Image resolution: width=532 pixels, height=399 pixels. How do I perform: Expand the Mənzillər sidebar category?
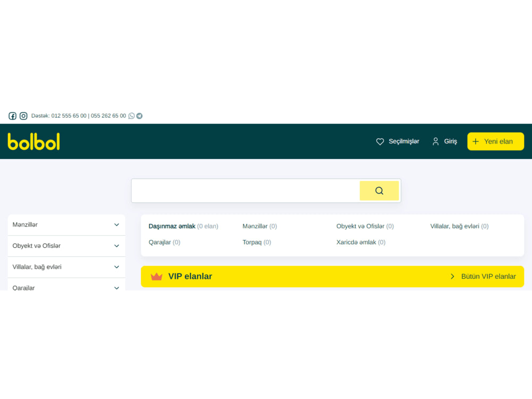point(66,225)
